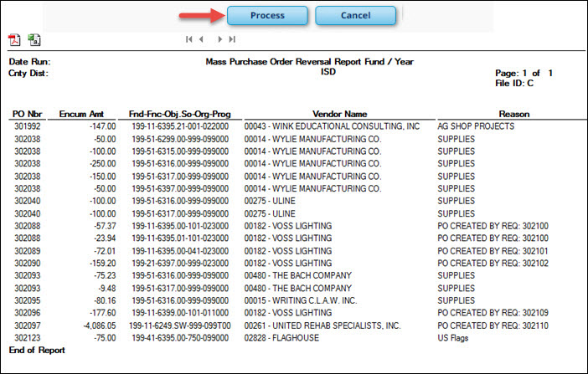Select account code 199-41-6395.00-750-099000
This screenshot has width=588, height=374.
pyautogui.click(x=180, y=338)
